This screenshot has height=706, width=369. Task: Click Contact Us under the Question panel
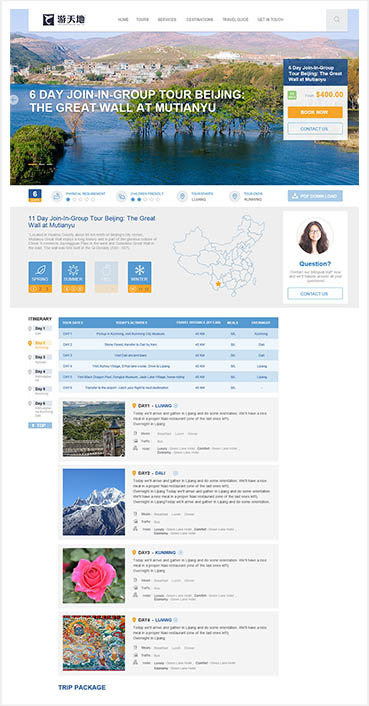315,294
